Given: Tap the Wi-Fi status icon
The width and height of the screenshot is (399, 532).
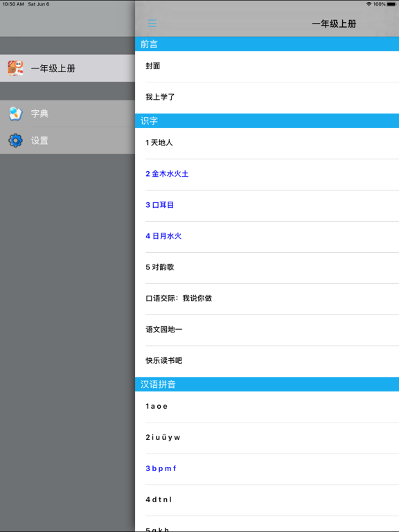Looking at the screenshot, I should 369,4.
